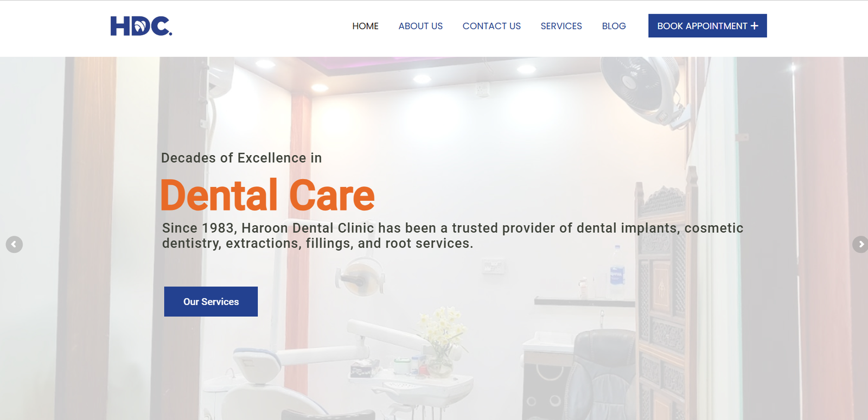Open the HOME nav item
This screenshot has height=420, width=868.
tap(365, 26)
